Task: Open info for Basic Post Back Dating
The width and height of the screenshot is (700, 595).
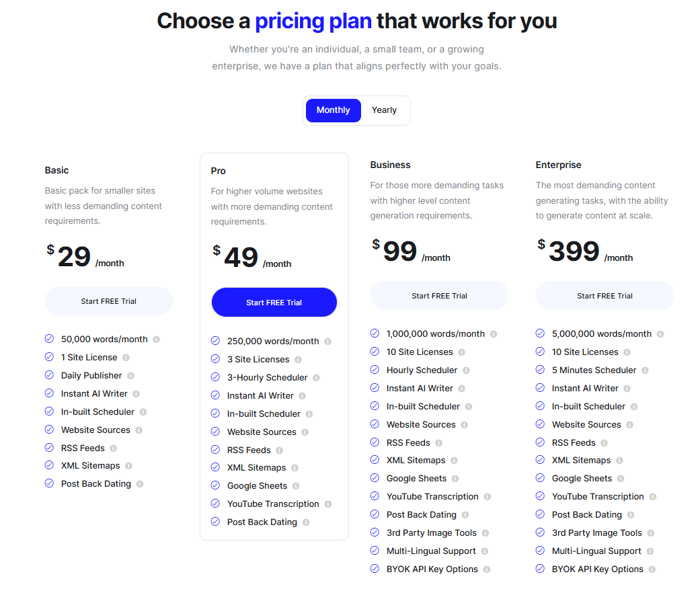Action: point(140,484)
